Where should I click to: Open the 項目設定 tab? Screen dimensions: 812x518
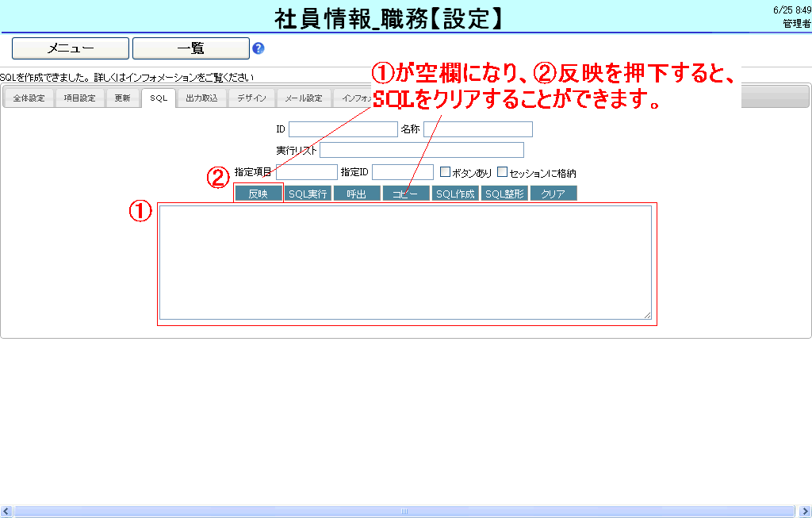[x=79, y=98]
